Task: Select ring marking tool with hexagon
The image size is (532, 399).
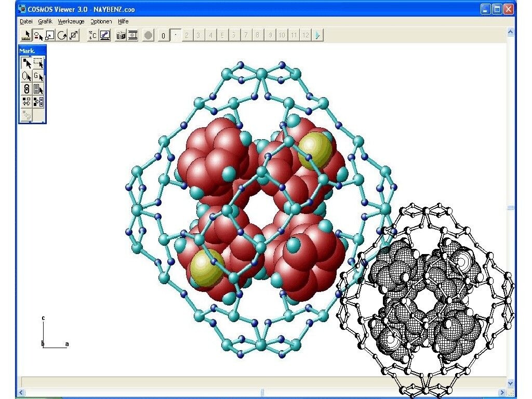Action: [x=26, y=76]
